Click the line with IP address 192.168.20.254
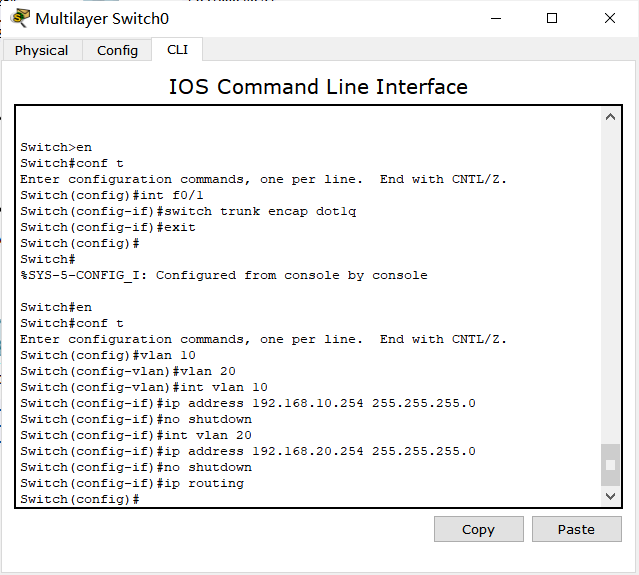The height and width of the screenshot is (575, 639). click(248, 451)
